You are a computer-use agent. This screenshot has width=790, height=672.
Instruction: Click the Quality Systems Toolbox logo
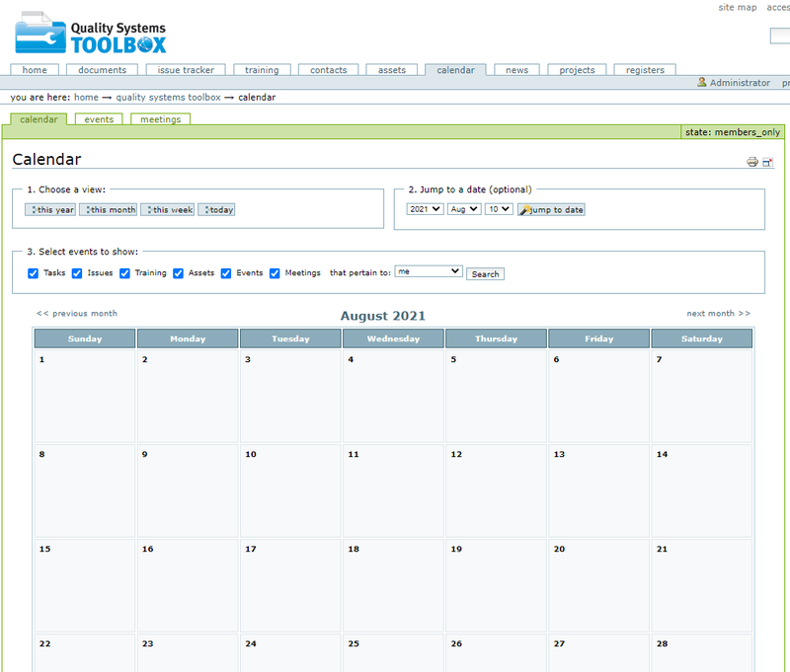click(90, 34)
